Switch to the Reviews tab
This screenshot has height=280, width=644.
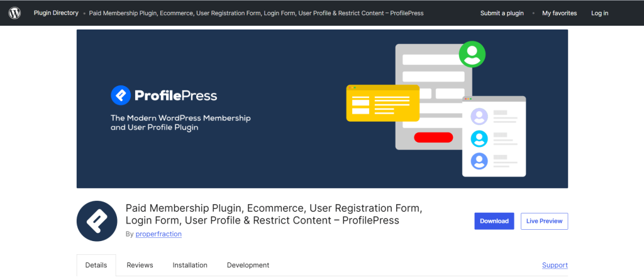(x=140, y=265)
